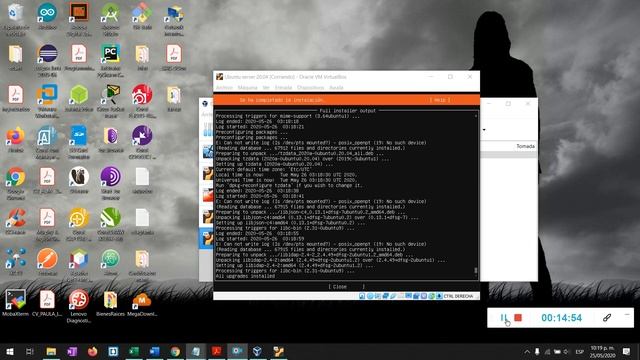The image size is (640, 360).
Task: Open the CCleaner desktop shortcut
Action: tap(16, 221)
